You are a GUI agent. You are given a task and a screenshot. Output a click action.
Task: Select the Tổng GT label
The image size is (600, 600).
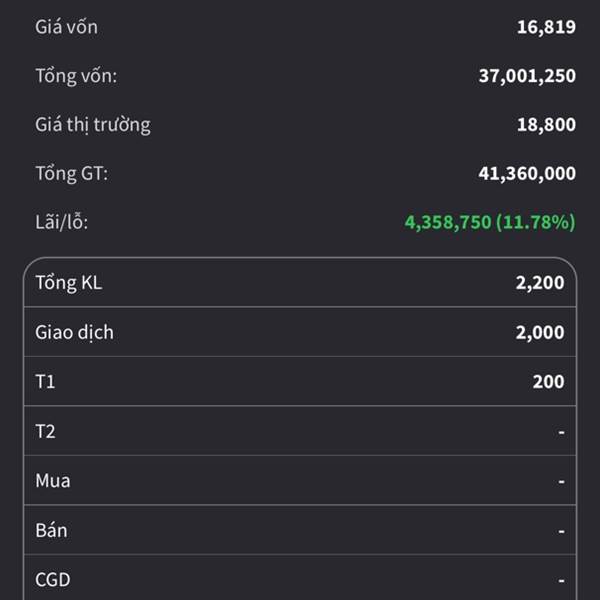72,173
